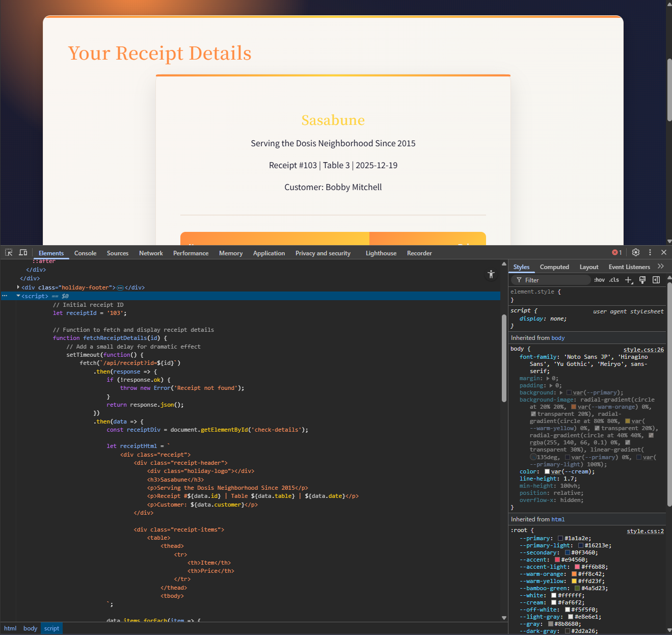Click the error count badge
The width and height of the screenshot is (672, 635).
[x=615, y=252]
